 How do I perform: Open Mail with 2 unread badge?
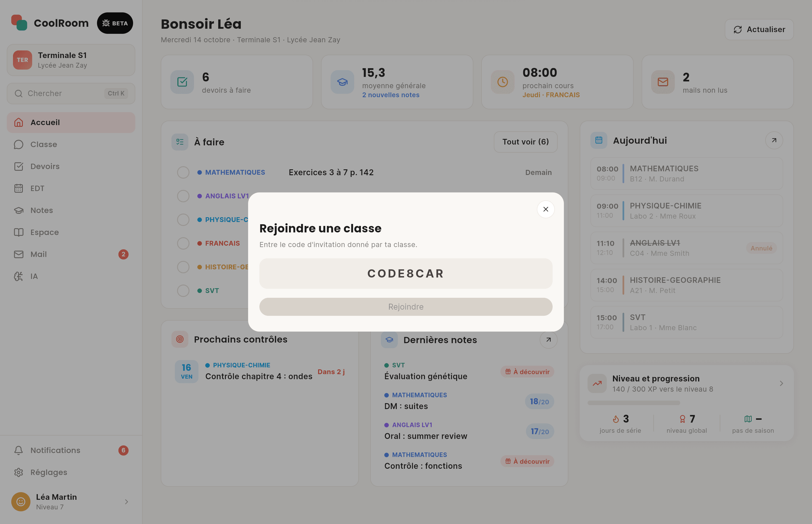71,254
